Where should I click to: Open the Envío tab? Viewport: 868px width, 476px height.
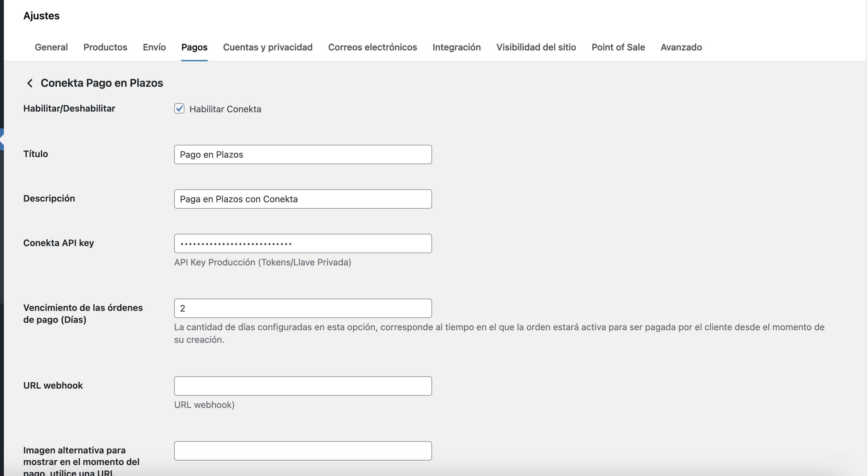154,47
